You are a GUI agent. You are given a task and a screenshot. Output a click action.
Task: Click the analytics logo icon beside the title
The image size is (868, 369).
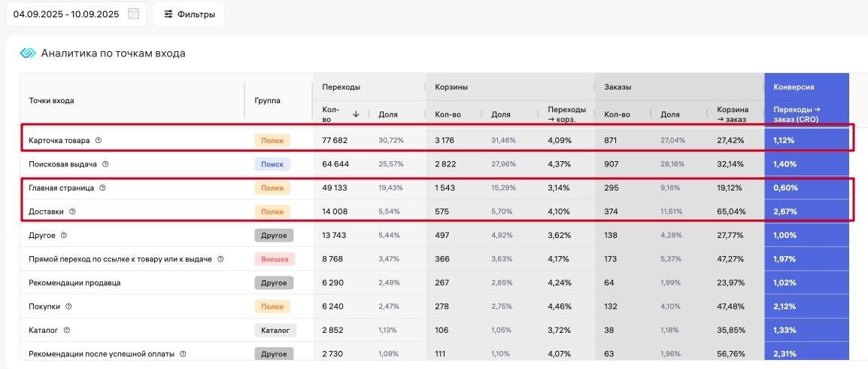tap(28, 53)
